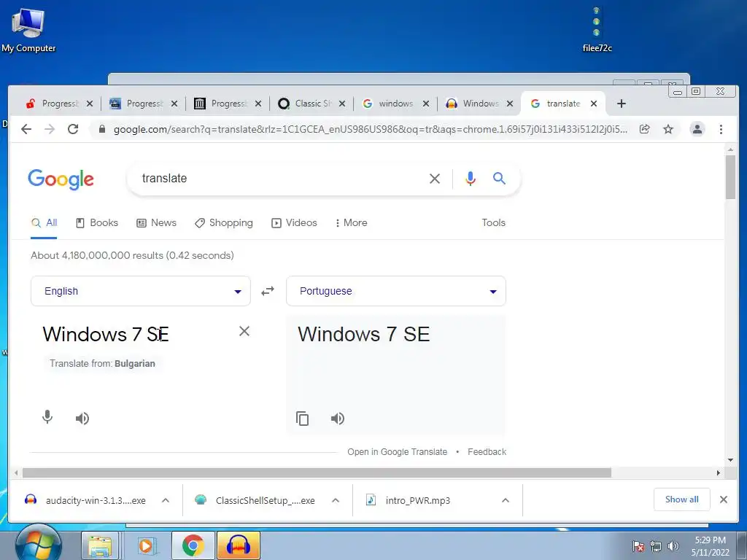
Task: Click the forward navigation arrow
Action: pyautogui.click(x=50, y=129)
